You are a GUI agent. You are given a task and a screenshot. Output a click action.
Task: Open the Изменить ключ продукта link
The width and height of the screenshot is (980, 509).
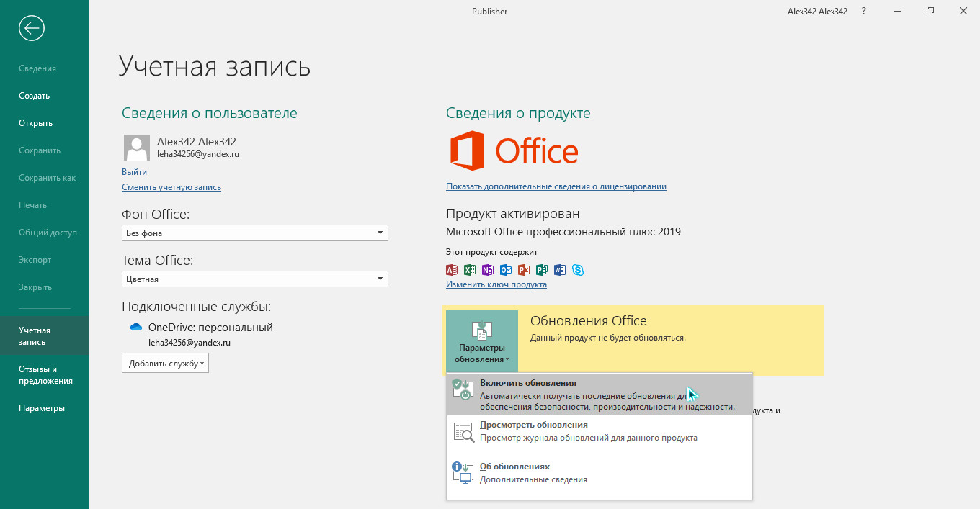(496, 284)
